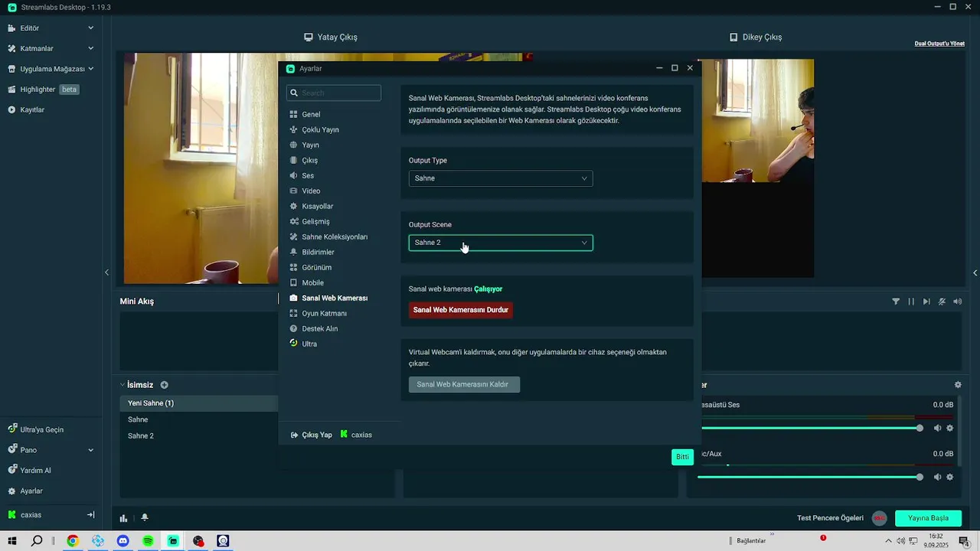
Task: Click the Bitti button
Action: pyautogui.click(x=682, y=457)
